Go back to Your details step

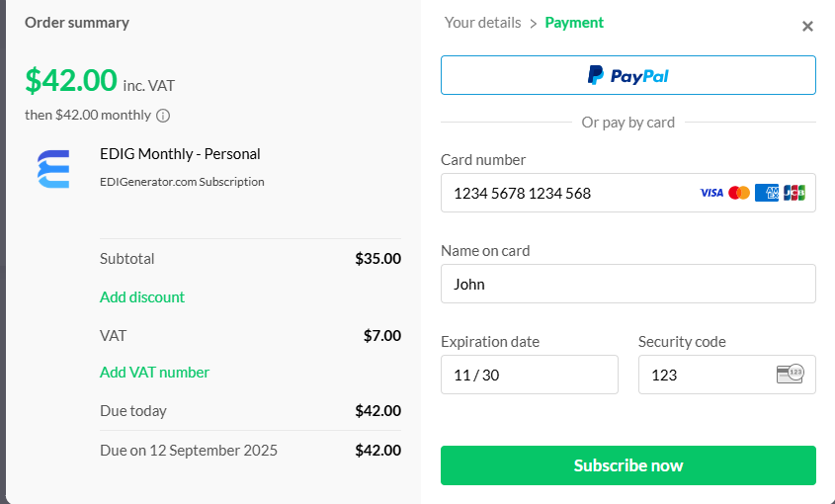[x=482, y=22]
